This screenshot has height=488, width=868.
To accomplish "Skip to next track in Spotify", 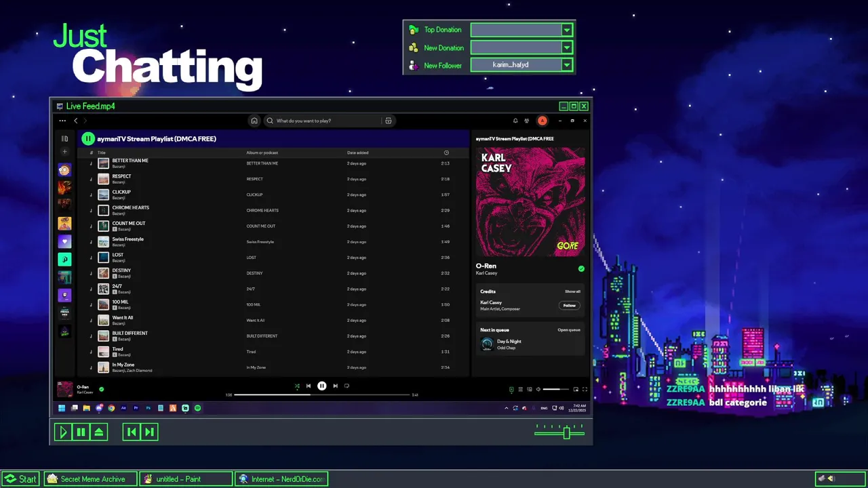I will click(x=335, y=386).
